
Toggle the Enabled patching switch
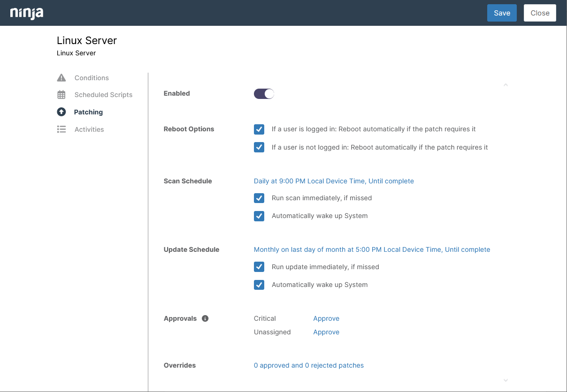(x=264, y=94)
